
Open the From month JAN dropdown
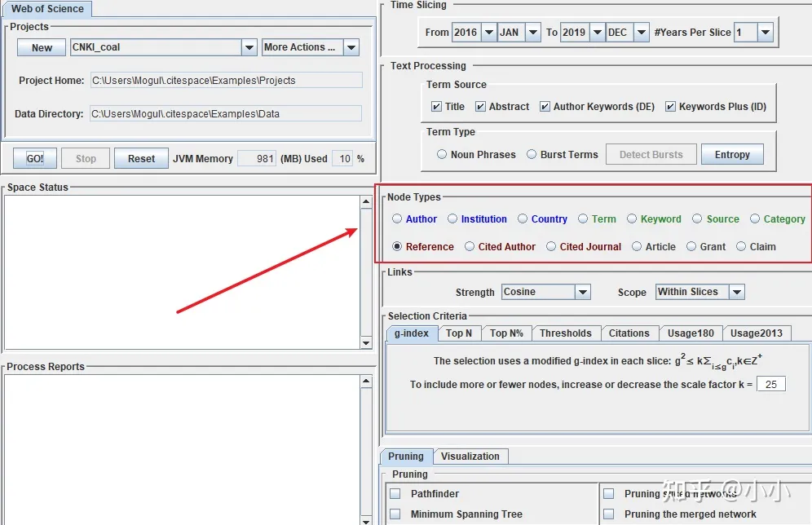(533, 32)
